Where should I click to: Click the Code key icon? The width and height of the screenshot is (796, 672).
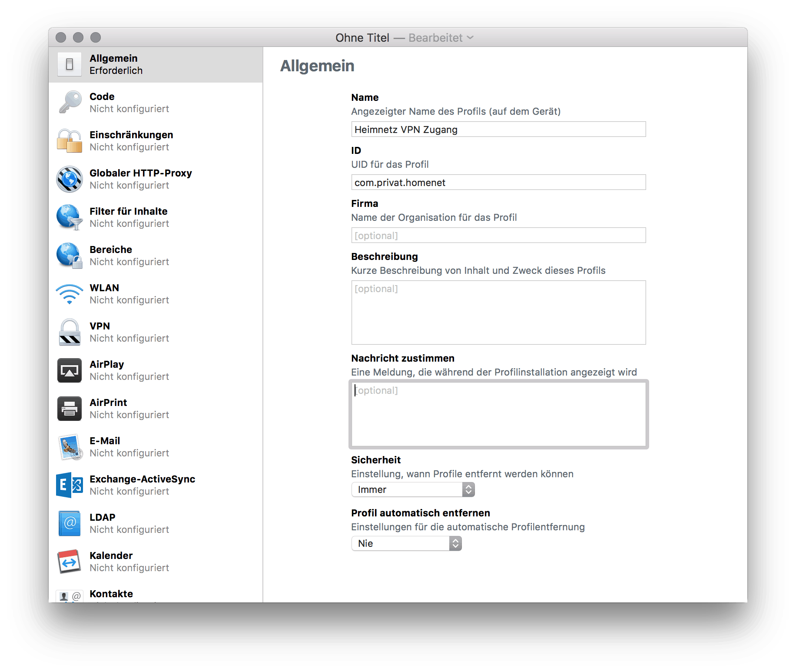tap(70, 103)
